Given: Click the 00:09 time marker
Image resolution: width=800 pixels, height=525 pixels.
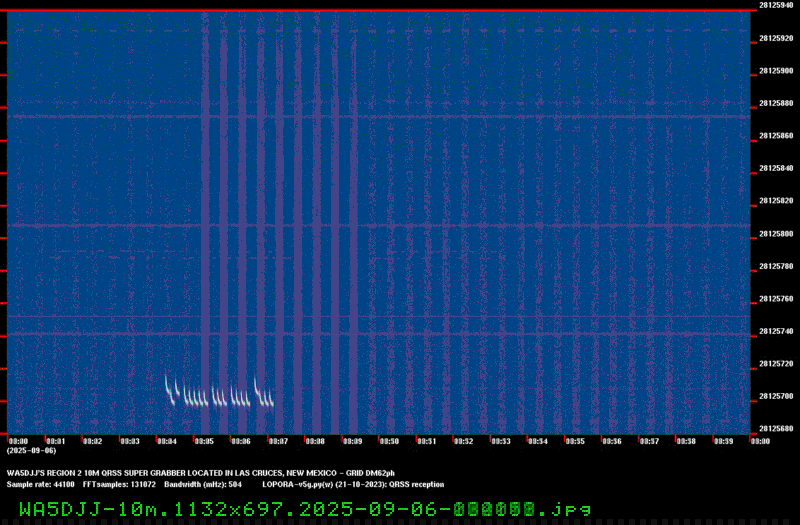Looking at the screenshot, I should coord(353,441).
